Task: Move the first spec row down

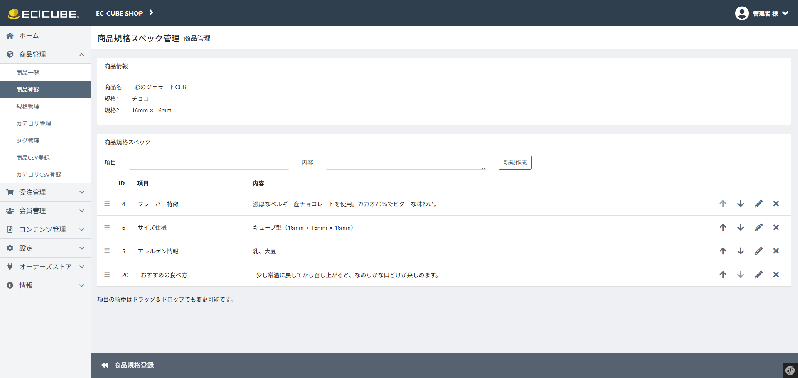Action: point(740,203)
